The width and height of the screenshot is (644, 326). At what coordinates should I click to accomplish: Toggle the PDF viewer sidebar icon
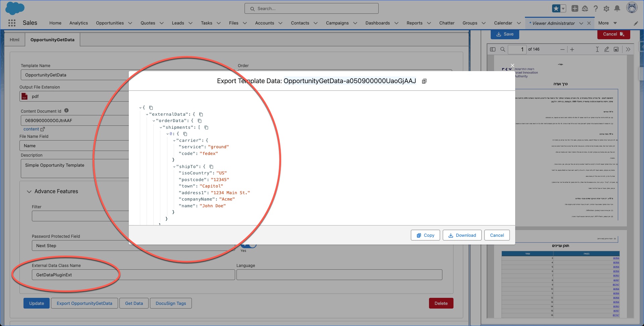coord(493,49)
